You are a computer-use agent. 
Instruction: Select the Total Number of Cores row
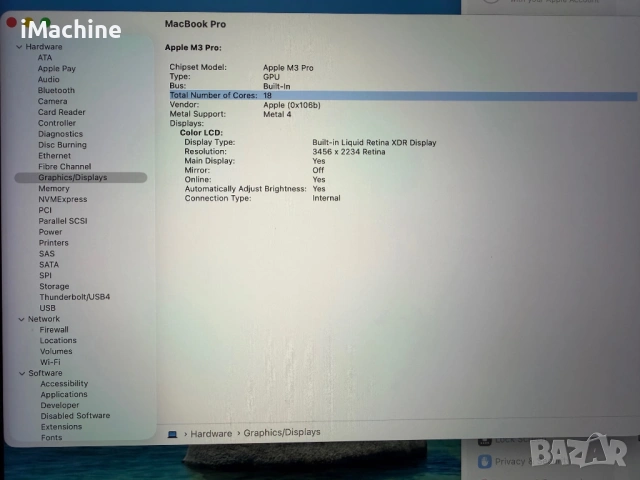point(403,96)
